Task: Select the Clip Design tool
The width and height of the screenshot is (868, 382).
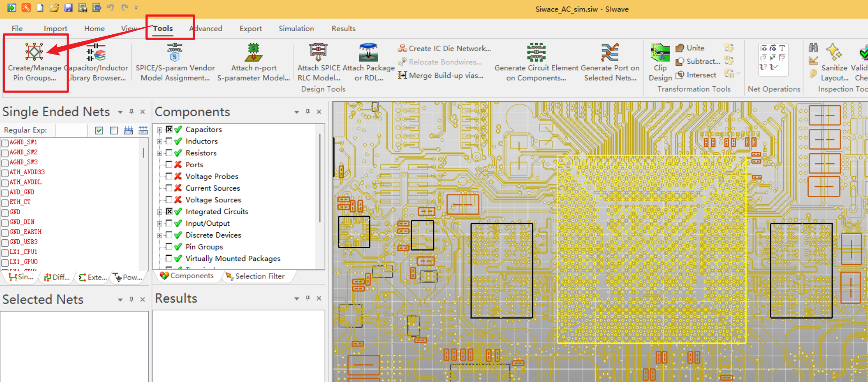Action: point(660,62)
